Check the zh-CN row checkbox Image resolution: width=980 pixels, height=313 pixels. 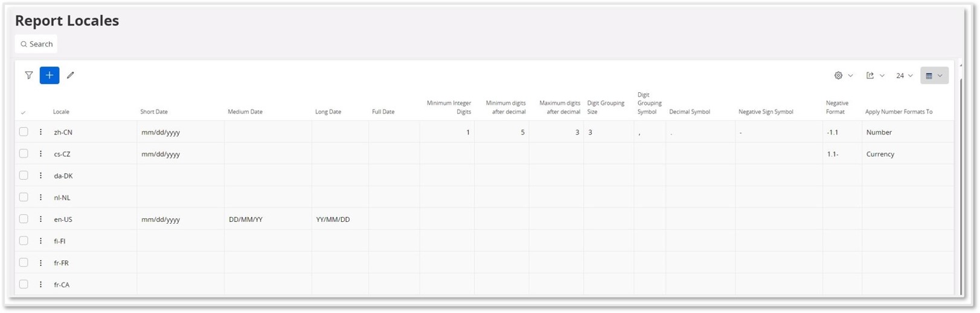tap(24, 131)
